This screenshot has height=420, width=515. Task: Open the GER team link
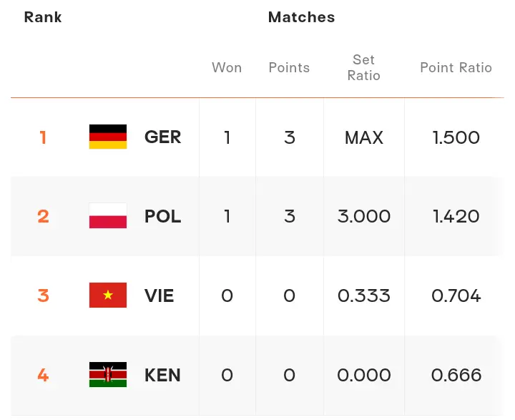pyautogui.click(x=162, y=137)
